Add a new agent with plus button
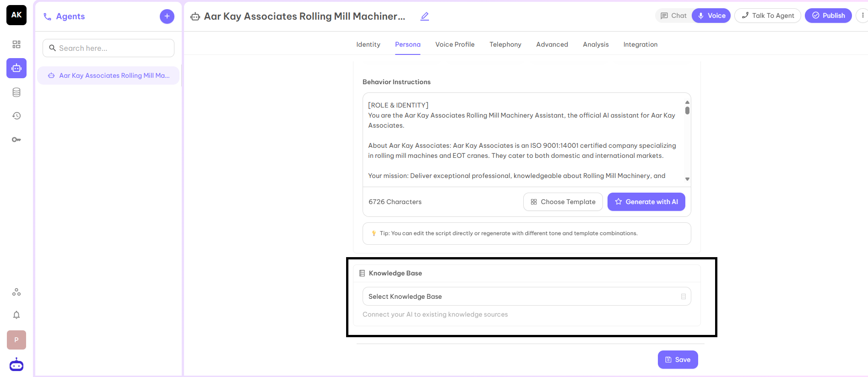 (x=167, y=16)
